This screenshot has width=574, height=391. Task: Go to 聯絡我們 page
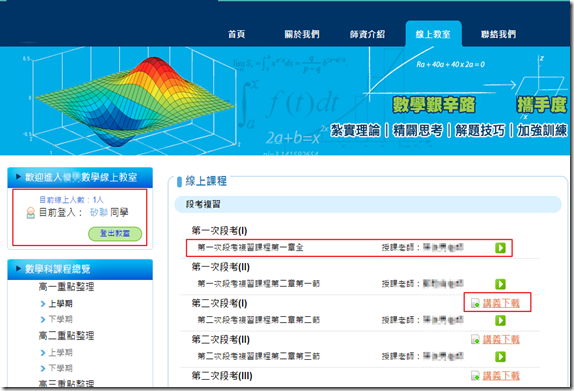point(498,34)
